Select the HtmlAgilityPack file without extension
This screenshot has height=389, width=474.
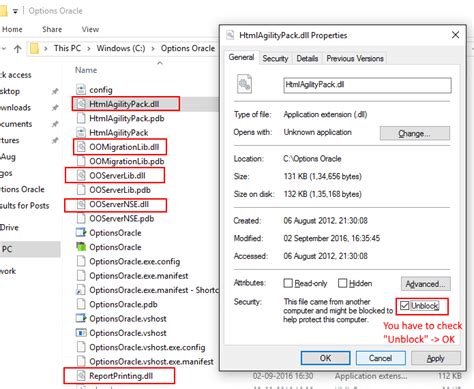click(119, 133)
